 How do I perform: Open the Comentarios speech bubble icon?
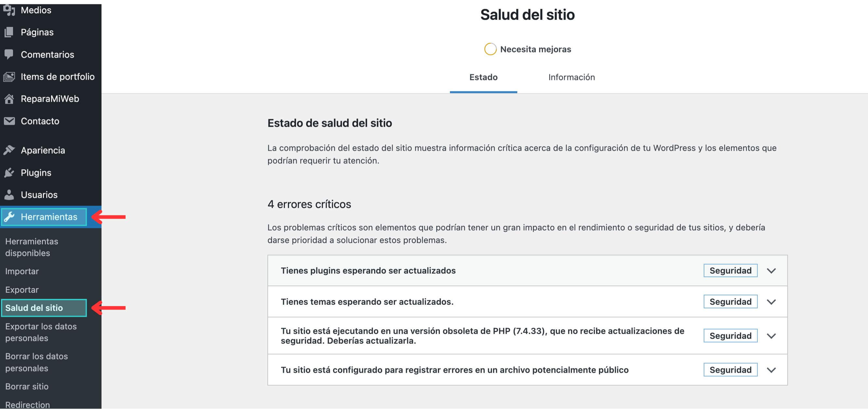(9, 54)
